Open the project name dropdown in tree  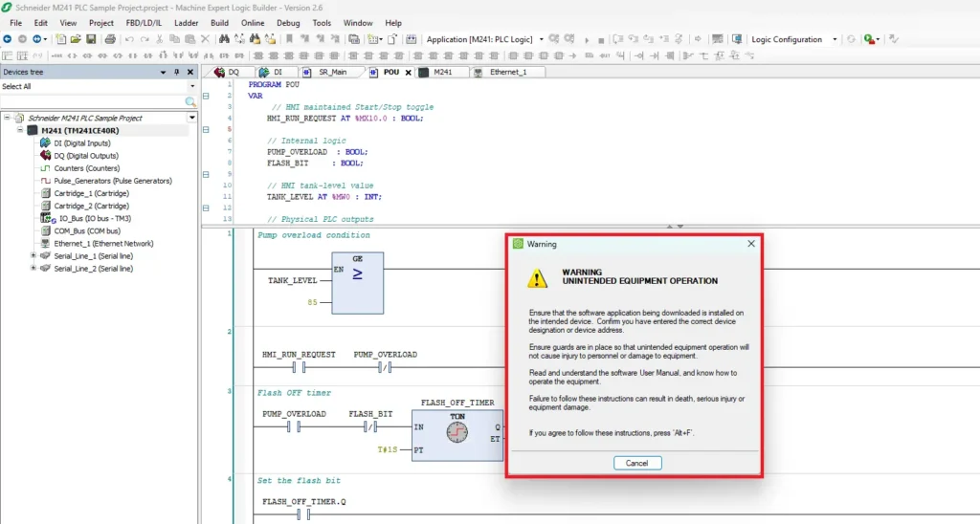191,118
